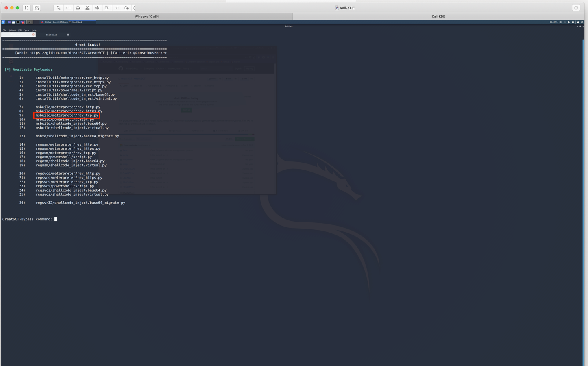Open notifications bell icon
588x366 pixels.
click(x=568, y=22)
